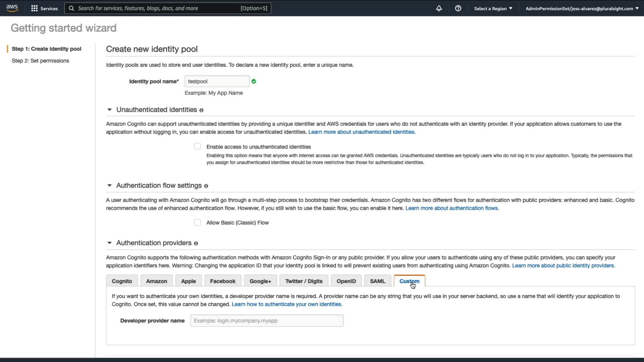The image size is (644, 362).
Task: Click info icon next to Unauthenticated identities
Action: 201,110
